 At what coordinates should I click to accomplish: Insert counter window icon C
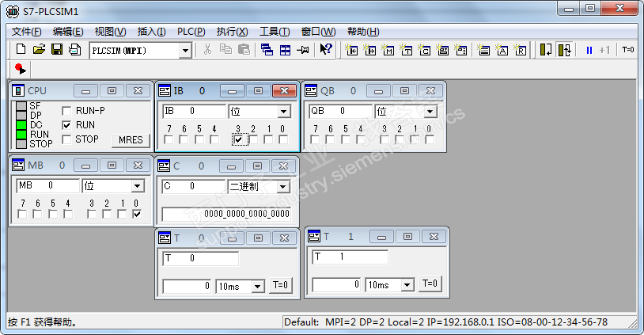pos(424,50)
